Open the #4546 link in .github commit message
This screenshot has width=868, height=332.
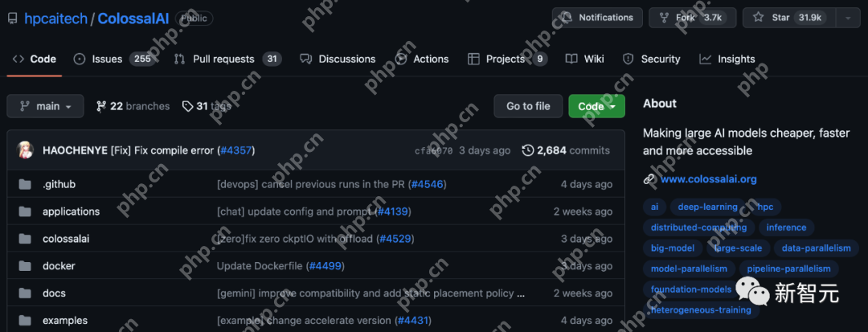pos(428,184)
